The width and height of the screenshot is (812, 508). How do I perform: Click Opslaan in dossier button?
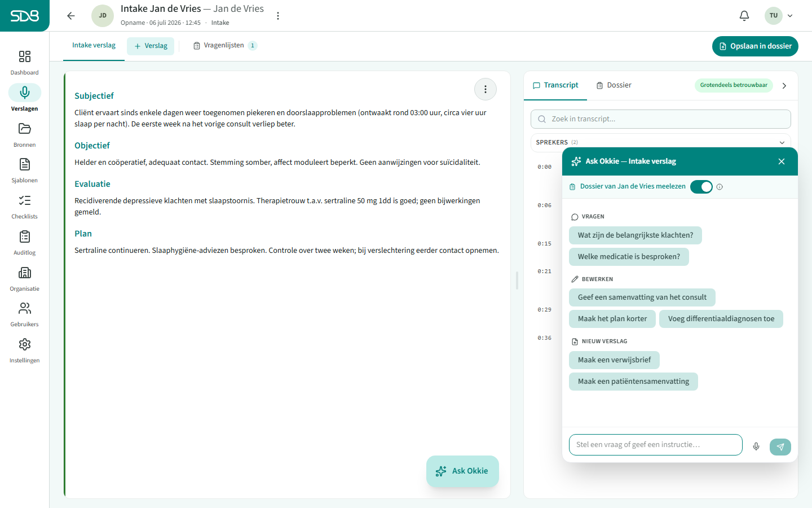click(755, 46)
